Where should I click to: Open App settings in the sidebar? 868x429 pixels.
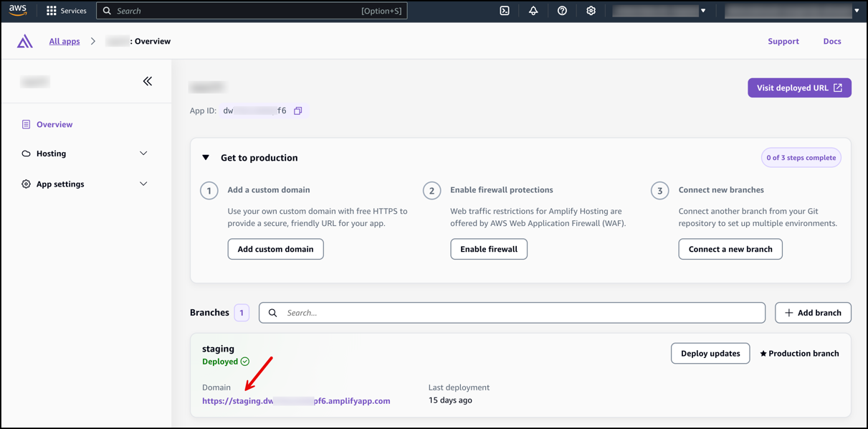click(60, 184)
